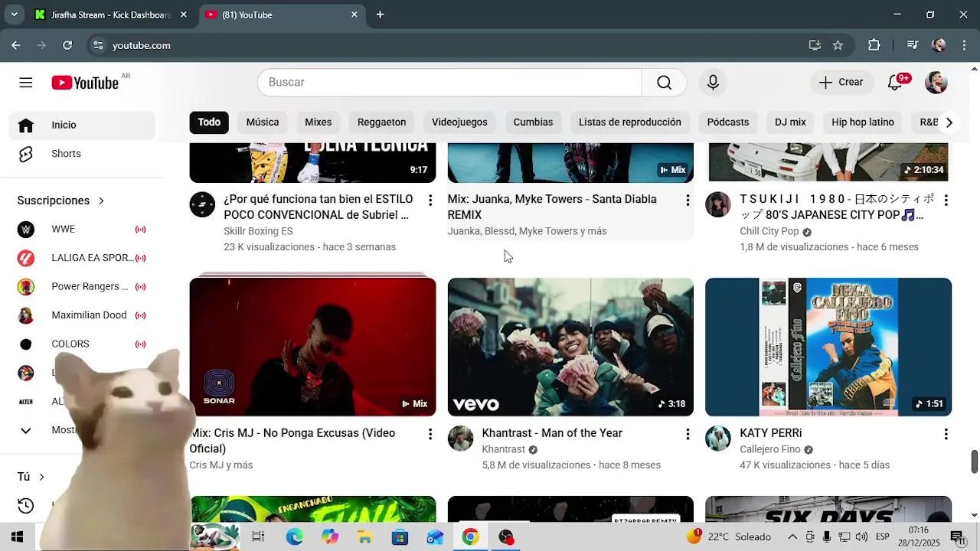Open the Chill City Pop channel name

pos(769,231)
